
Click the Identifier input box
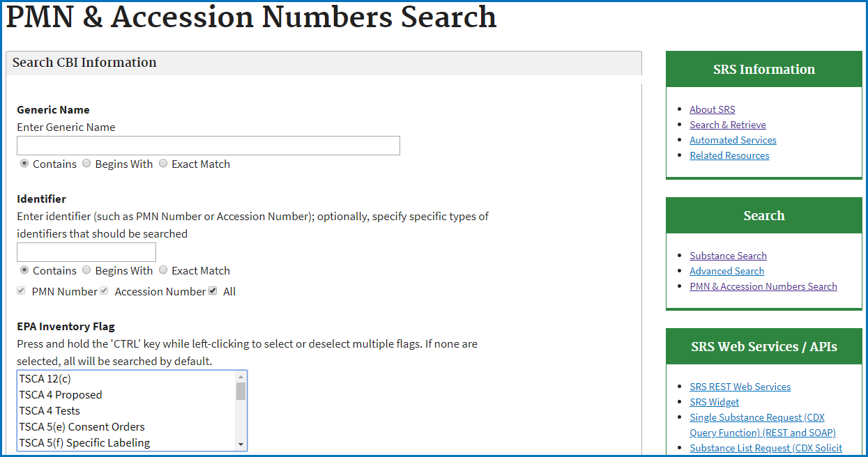coord(86,252)
